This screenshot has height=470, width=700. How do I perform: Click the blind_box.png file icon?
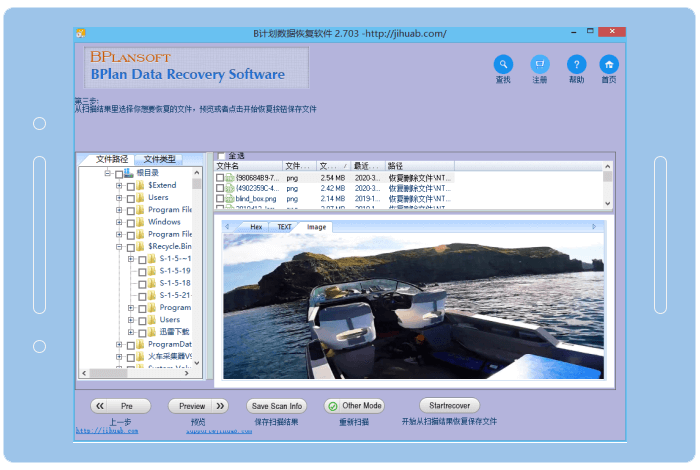(x=229, y=199)
